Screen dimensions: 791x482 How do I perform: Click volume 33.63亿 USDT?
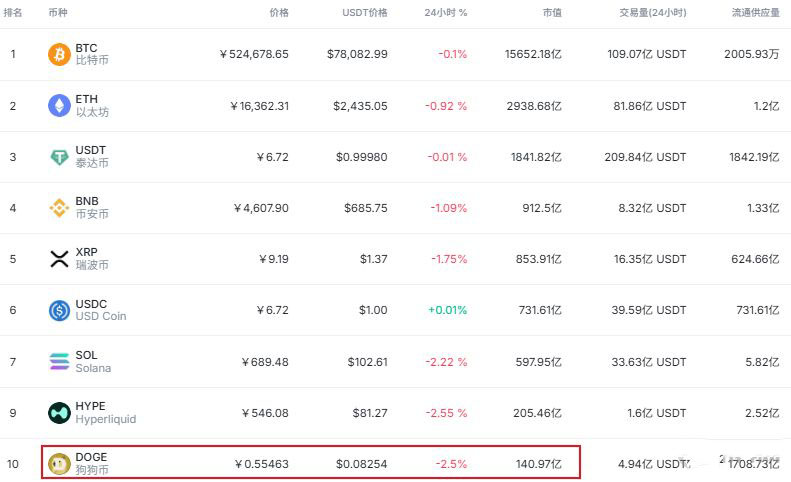[x=649, y=362]
